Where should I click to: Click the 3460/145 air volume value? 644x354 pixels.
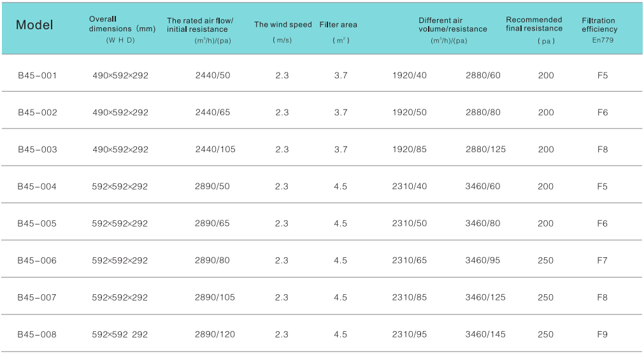click(x=485, y=335)
